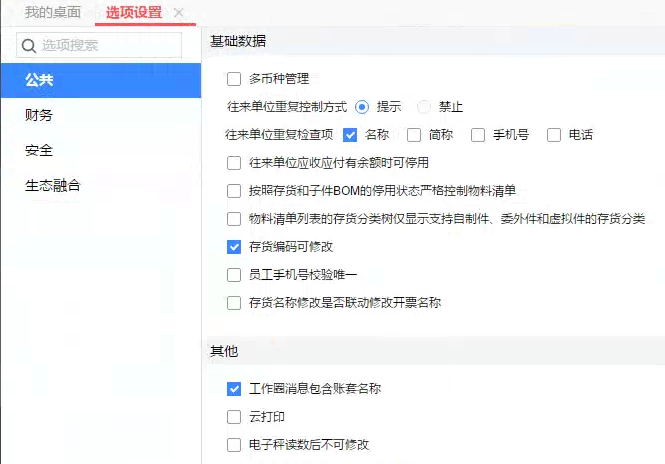Enable the 多币种管理 checkbox
Image resolution: width=665 pixels, height=464 pixels.
coord(235,79)
